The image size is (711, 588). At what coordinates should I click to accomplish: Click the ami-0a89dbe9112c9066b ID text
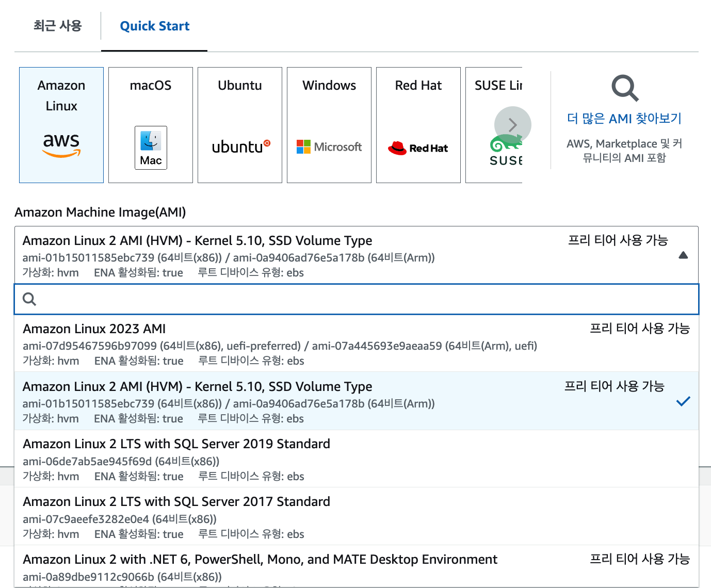pos(88,577)
